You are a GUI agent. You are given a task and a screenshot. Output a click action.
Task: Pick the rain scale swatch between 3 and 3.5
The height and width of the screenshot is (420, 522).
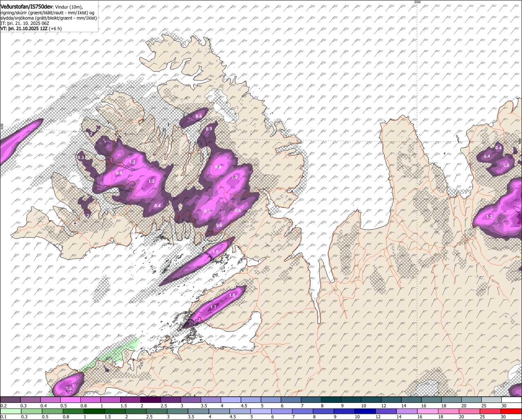click(x=177, y=411)
